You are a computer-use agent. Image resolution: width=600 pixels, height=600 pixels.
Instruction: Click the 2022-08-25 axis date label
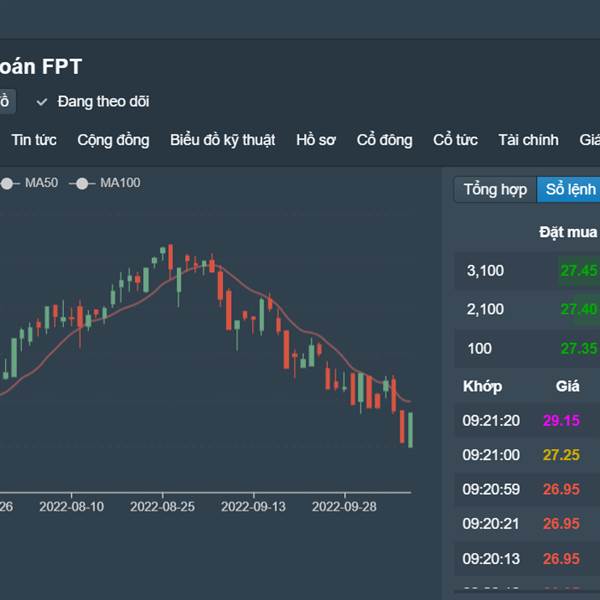click(x=162, y=507)
